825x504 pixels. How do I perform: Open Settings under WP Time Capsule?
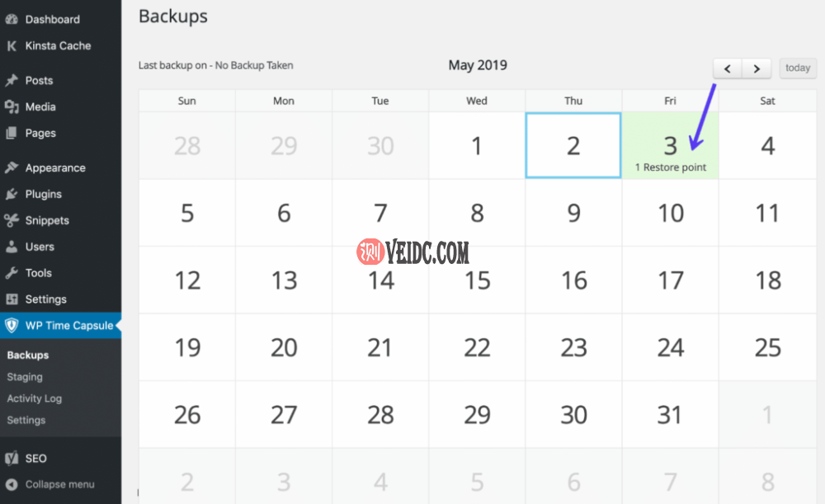pyautogui.click(x=26, y=420)
